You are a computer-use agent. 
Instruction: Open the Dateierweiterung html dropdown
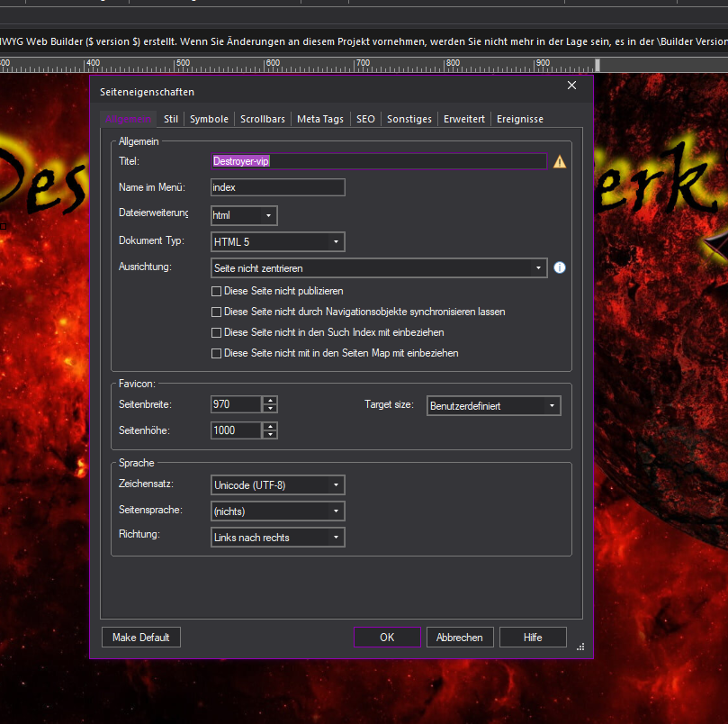pyautogui.click(x=244, y=215)
